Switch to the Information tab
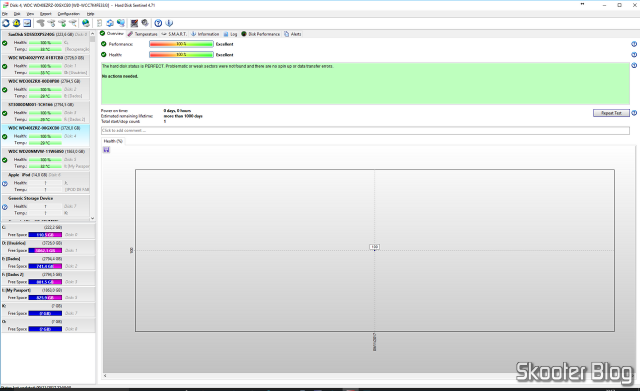This screenshot has width=640, height=391. pos(205,34)
